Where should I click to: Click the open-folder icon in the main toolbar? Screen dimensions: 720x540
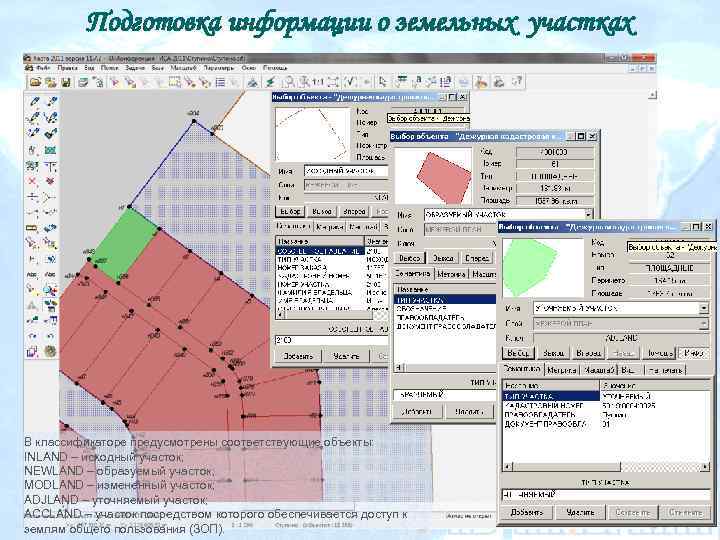coord(35,82)
